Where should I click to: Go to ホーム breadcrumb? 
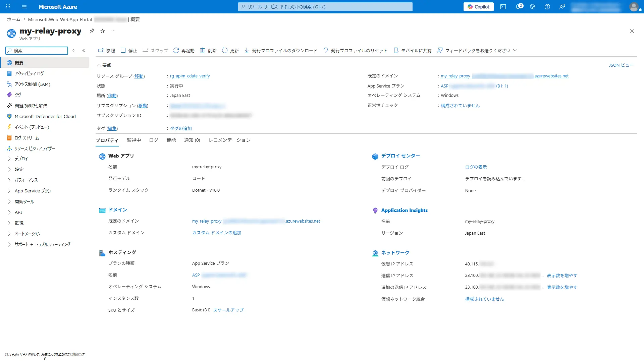pos(14,19)
